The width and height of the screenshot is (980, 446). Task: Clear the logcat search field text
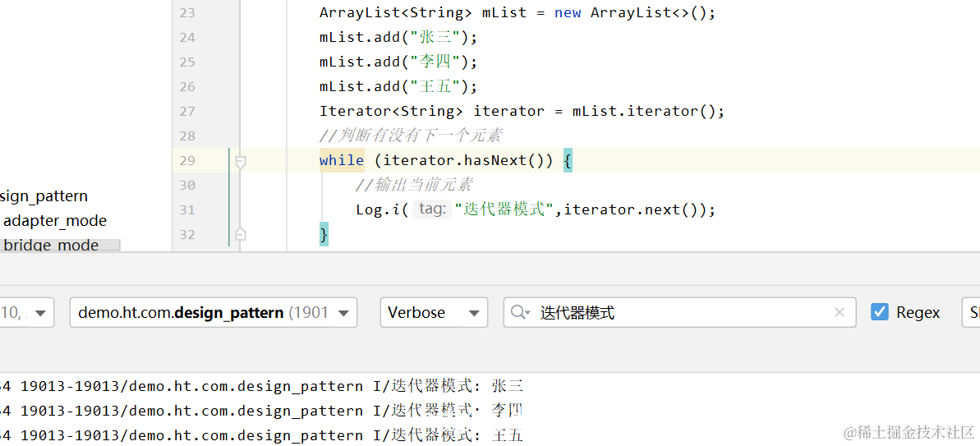tap(840, 312)
